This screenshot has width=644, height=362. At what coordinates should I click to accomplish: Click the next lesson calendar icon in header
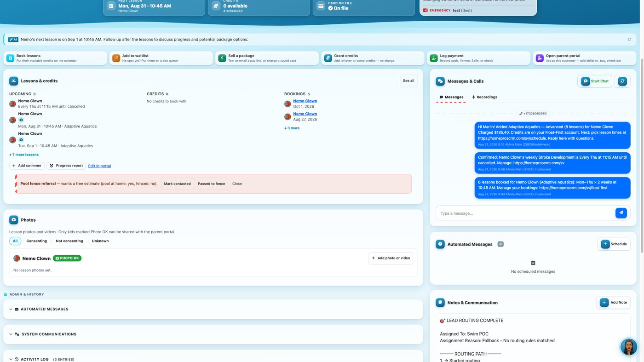pyautogui.click(x=111, y=6)
